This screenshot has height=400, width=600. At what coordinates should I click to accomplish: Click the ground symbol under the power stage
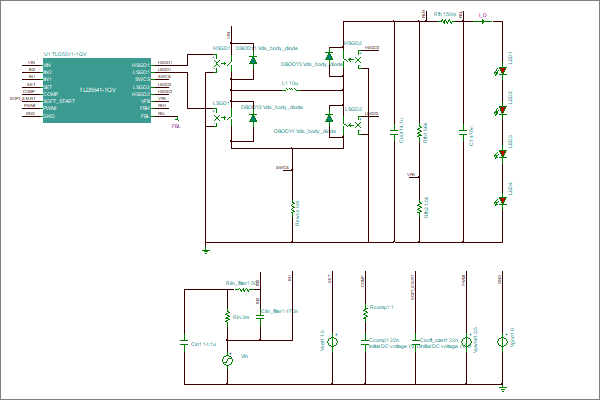point(206,251)
